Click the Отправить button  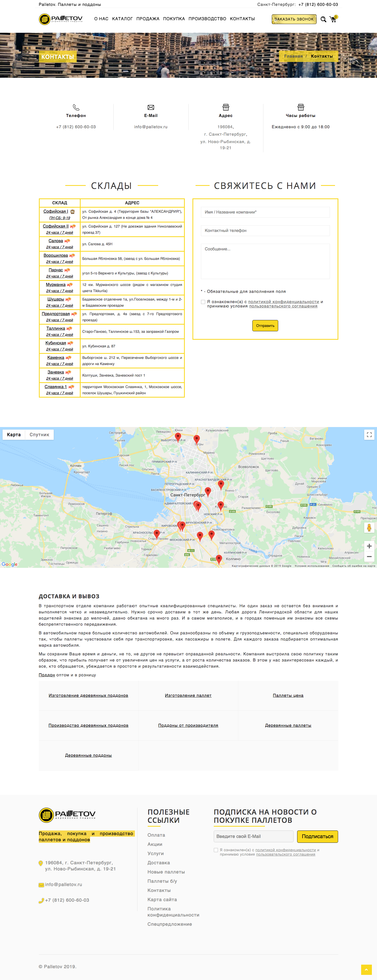tap(265, 326)
